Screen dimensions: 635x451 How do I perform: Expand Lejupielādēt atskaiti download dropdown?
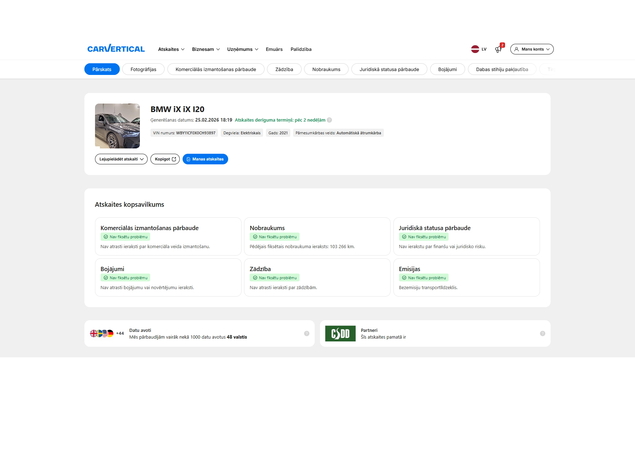(x=121, y=159)
